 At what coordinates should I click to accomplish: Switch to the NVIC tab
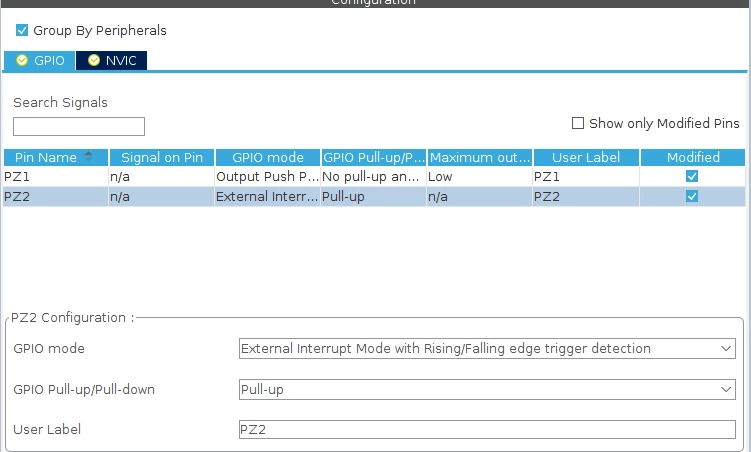(112, 60)
